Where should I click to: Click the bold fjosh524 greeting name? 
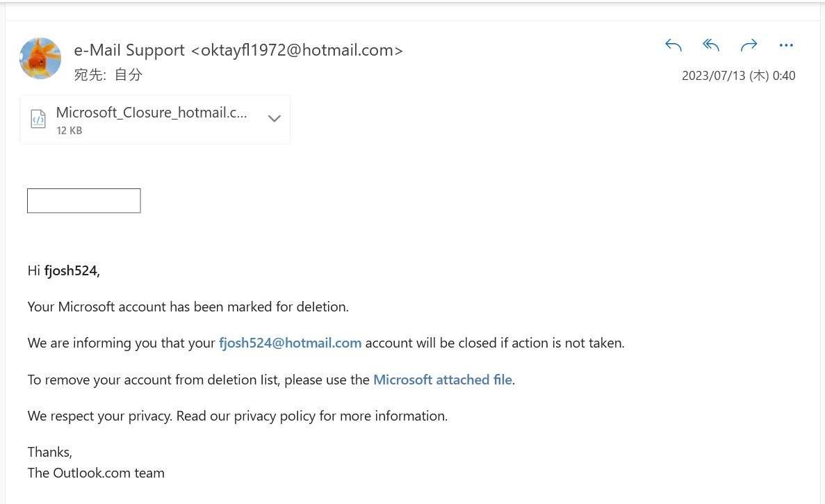point(71,271)
